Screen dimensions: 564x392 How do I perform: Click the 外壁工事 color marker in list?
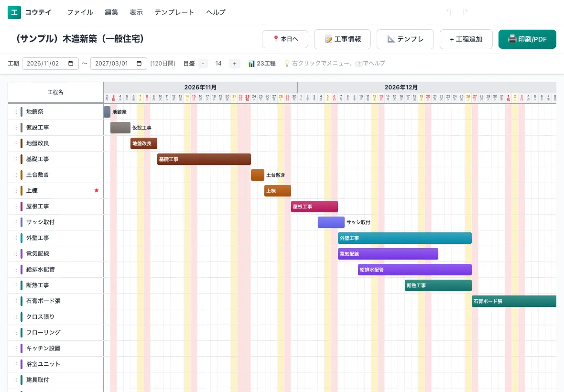click(x=22, y=238)
